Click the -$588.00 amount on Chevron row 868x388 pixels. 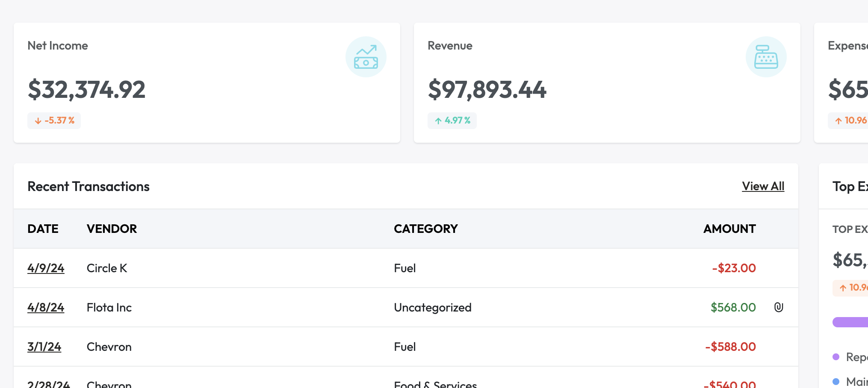click(x=730, y=347)
